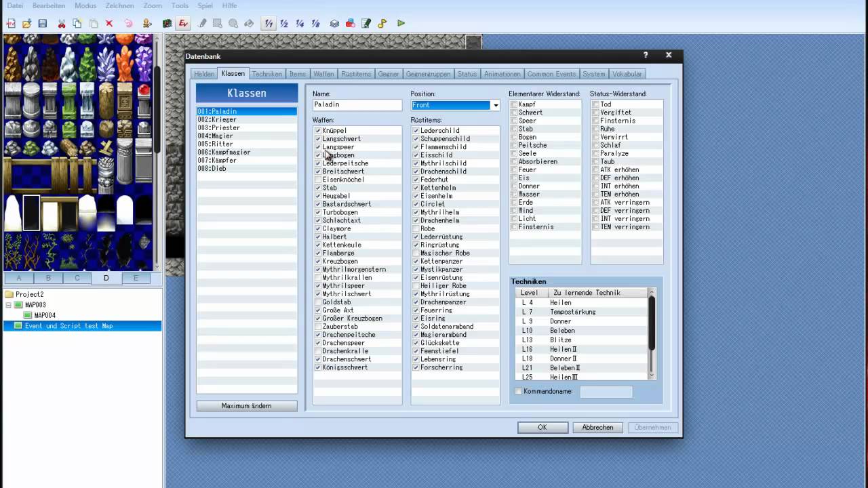Click the pink Undo arrow icon

[128, 23]
